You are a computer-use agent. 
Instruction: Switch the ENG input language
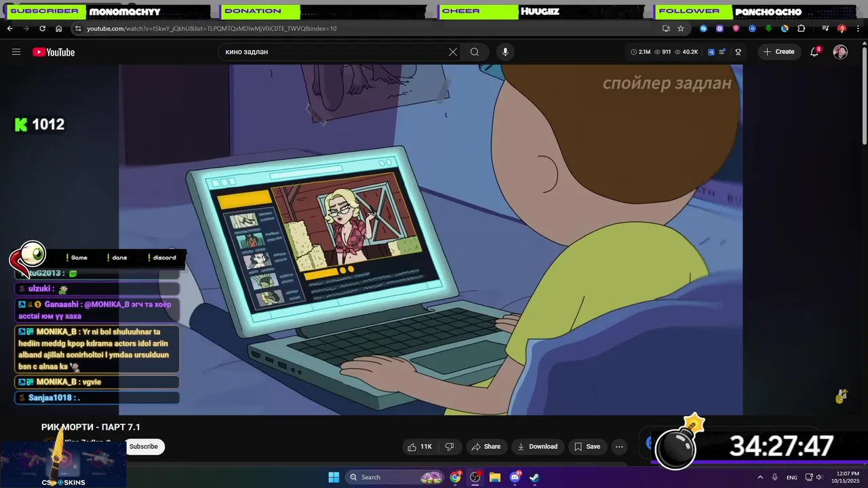coord(792,477)
